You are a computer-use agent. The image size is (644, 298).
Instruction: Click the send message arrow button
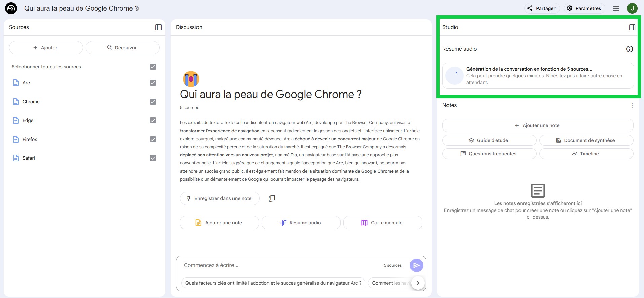[417, 265]
